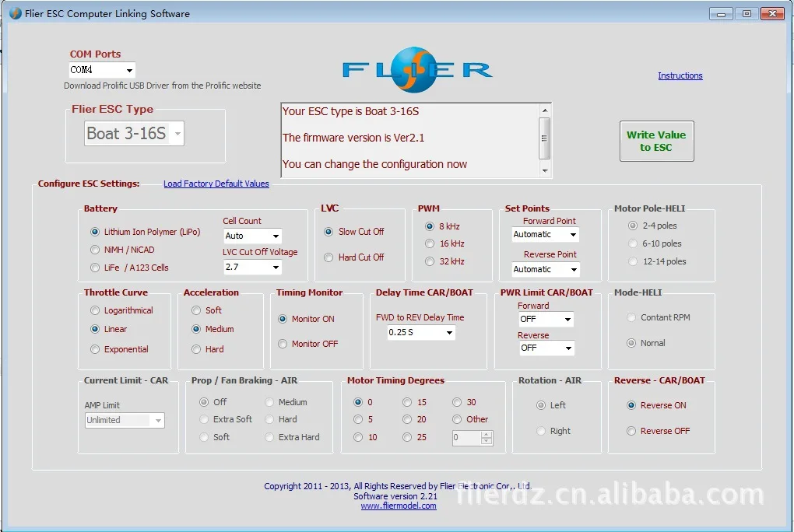Set Motor Timing to 30 degrees
Screen dimensions: 794x532
click(465, 402)
